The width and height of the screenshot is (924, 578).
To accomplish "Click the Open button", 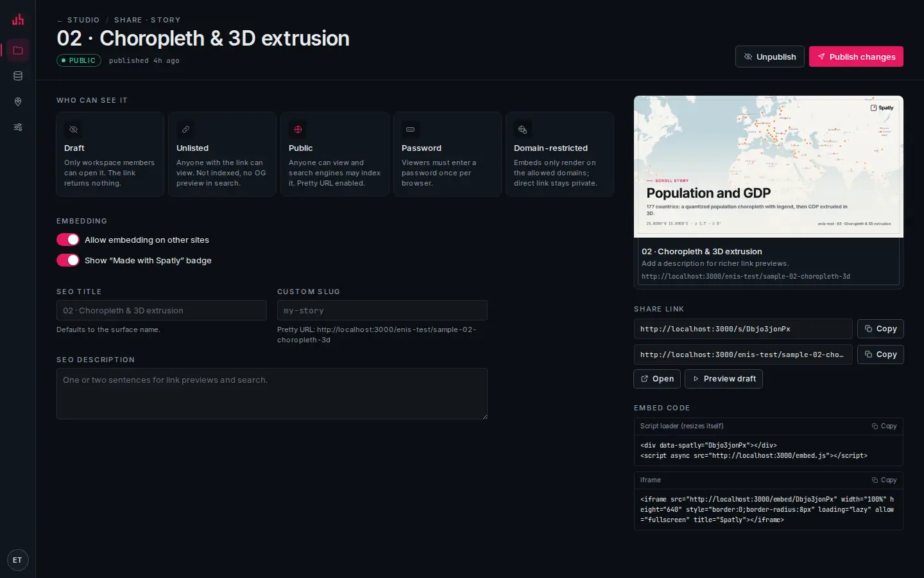I will tap(657, 379).
